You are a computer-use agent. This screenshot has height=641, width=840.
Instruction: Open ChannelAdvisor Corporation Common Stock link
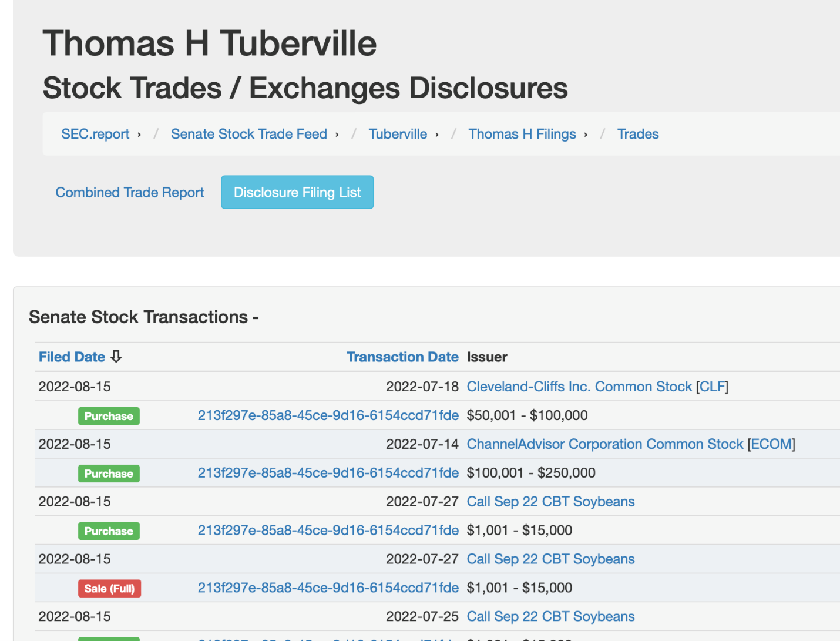(x=605, y=444)
